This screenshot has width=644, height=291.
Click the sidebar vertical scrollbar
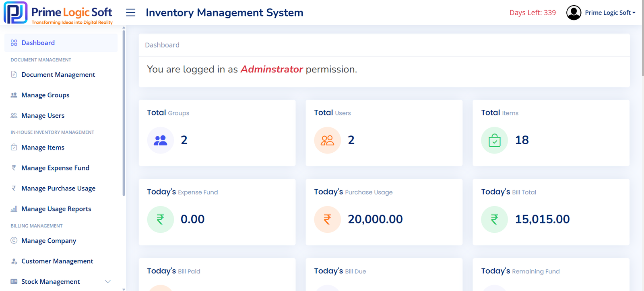124,113
